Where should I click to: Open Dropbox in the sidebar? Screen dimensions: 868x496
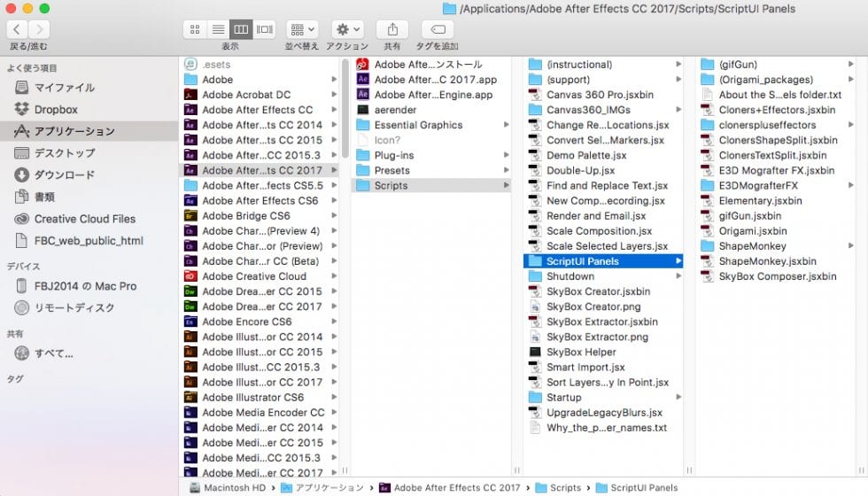pyautogui.click(x=56, y=110)
